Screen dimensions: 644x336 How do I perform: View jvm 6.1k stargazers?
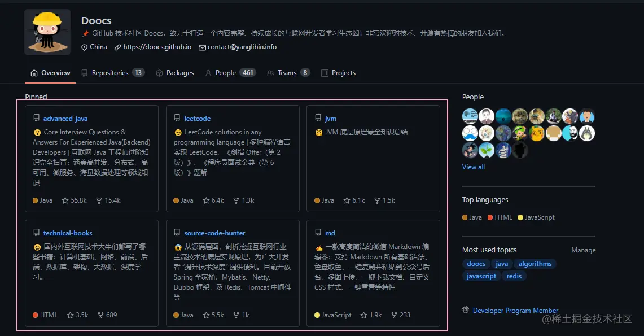354,200
